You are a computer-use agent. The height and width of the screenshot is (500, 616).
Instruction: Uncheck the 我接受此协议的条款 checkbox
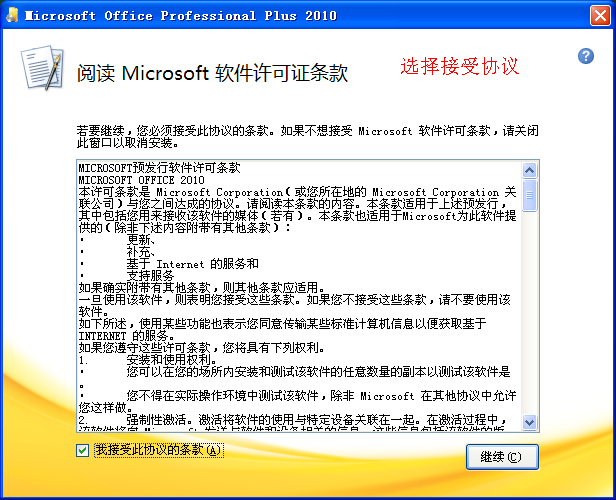pyautogui.click(x=82, y=450)
